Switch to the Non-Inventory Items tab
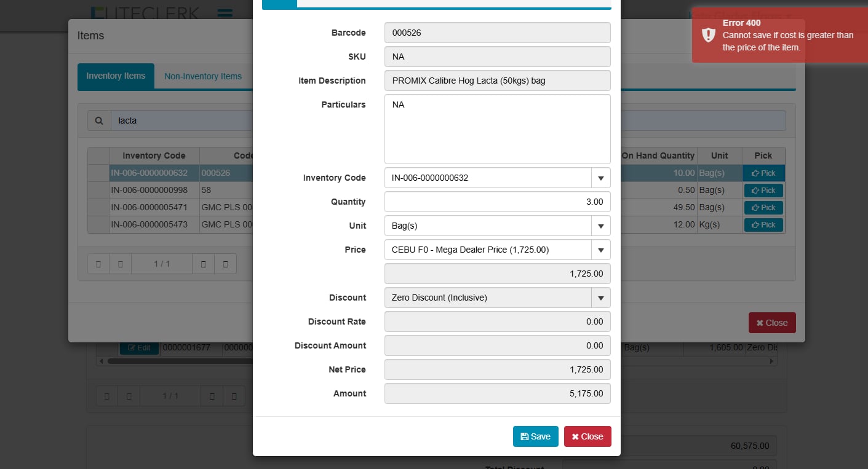868x469 pixels. point(203,77)
